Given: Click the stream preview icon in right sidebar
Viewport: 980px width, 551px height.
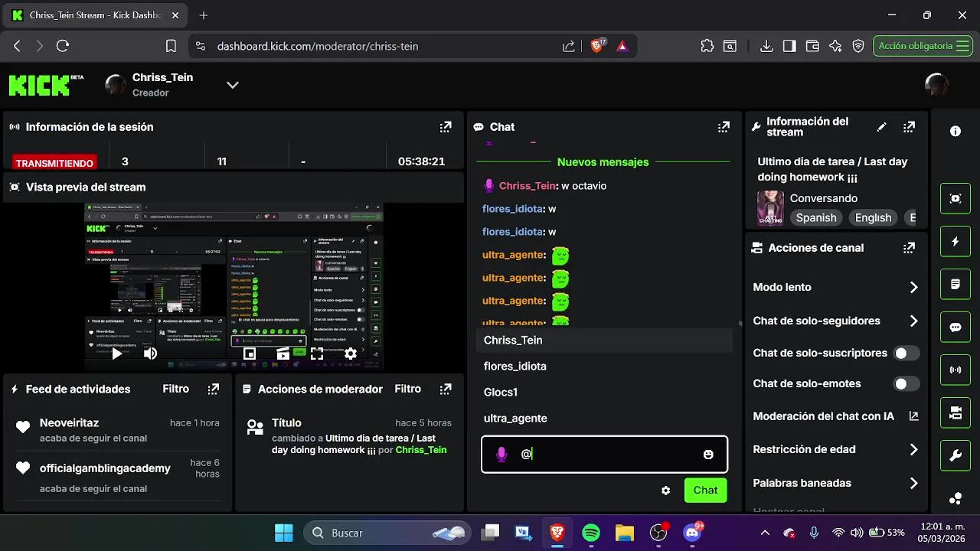Looking at the screenshot, I should coord(955,198).
